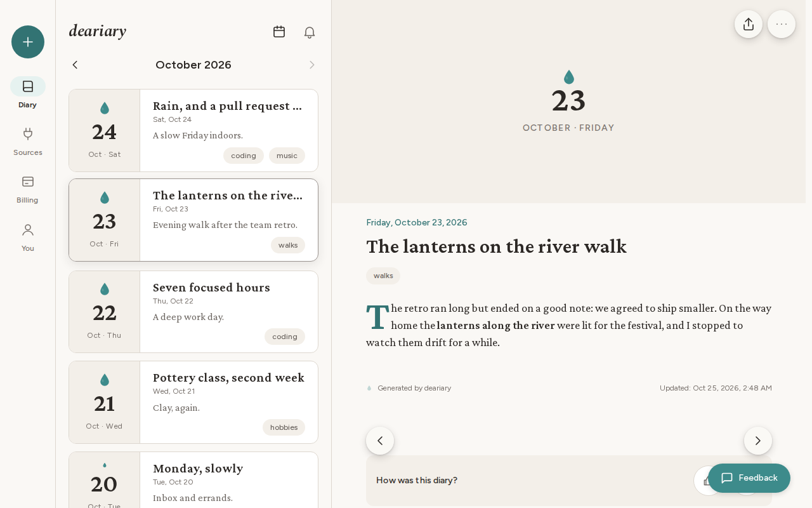Click the coding tag on Oct 24

point(244,156)
